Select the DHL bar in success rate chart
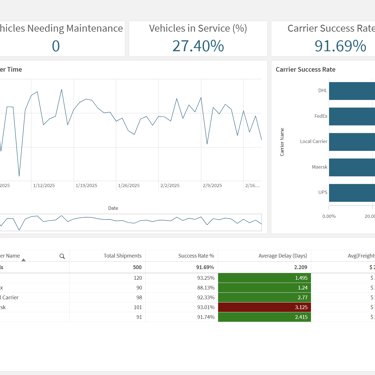 (x=352, y=91)
